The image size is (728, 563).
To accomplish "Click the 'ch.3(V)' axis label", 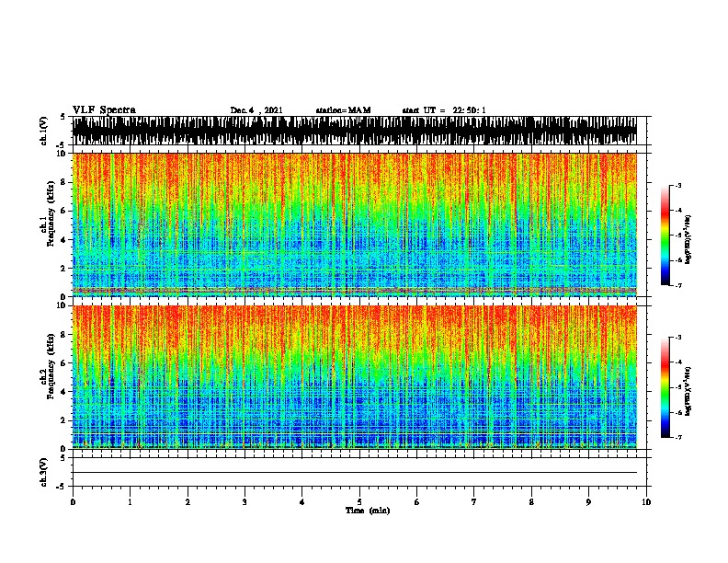I will [43, 472].
